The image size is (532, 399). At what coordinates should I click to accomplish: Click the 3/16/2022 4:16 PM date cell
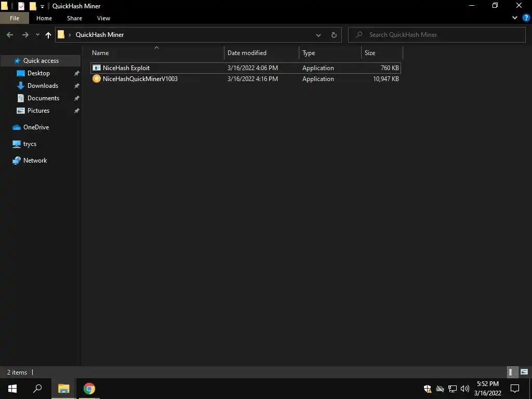(252, 79)
